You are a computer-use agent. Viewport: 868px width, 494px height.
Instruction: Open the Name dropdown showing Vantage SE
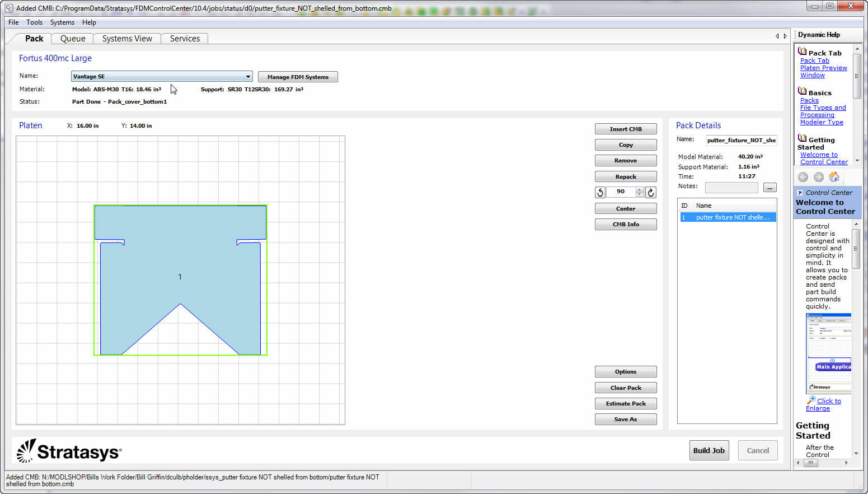coord(162,77)
